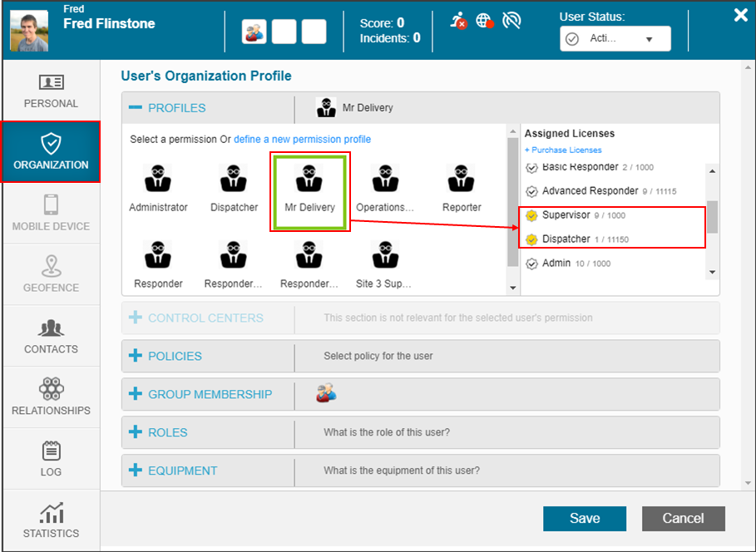
Task: Click the running person status icon
Action: pos(458,22)
